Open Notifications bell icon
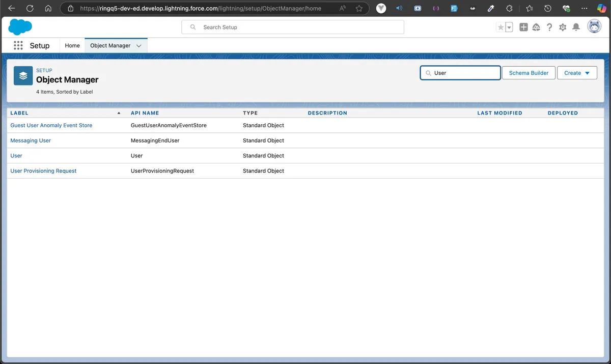Viewport: 611px width, 364px height. [x=576, y=27]
